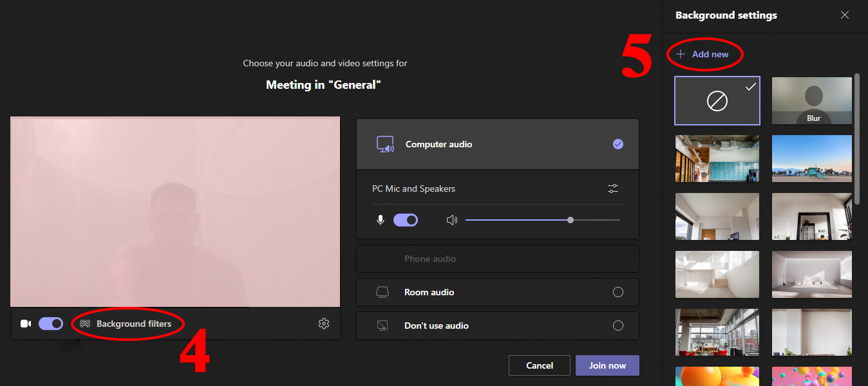Toggle the camera switch off
The width and height of the screenshot is (868, 386).
pyautogui.click(x=51, y=324)
